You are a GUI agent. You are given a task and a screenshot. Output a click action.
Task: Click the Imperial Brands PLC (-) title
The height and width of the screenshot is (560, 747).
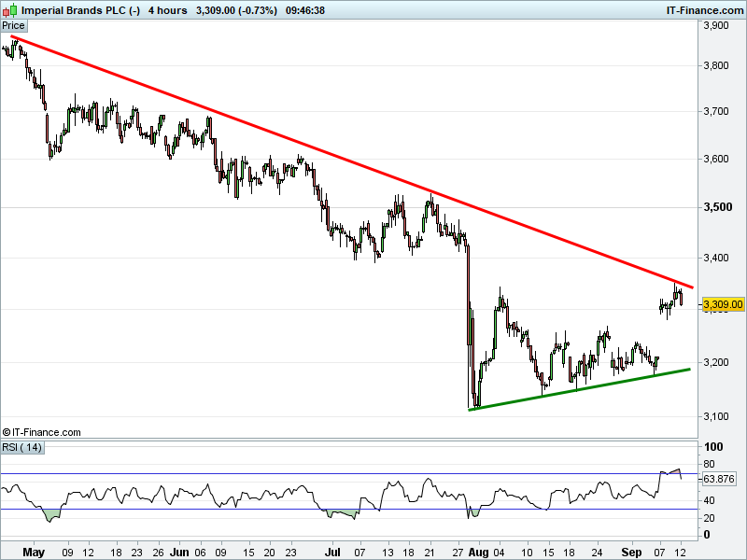(80, 10)
